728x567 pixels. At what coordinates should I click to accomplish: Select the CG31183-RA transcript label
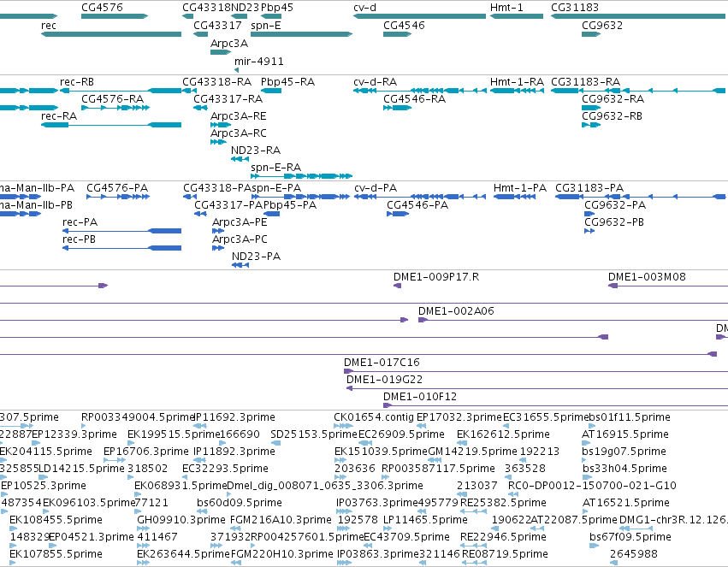[585, 82]
